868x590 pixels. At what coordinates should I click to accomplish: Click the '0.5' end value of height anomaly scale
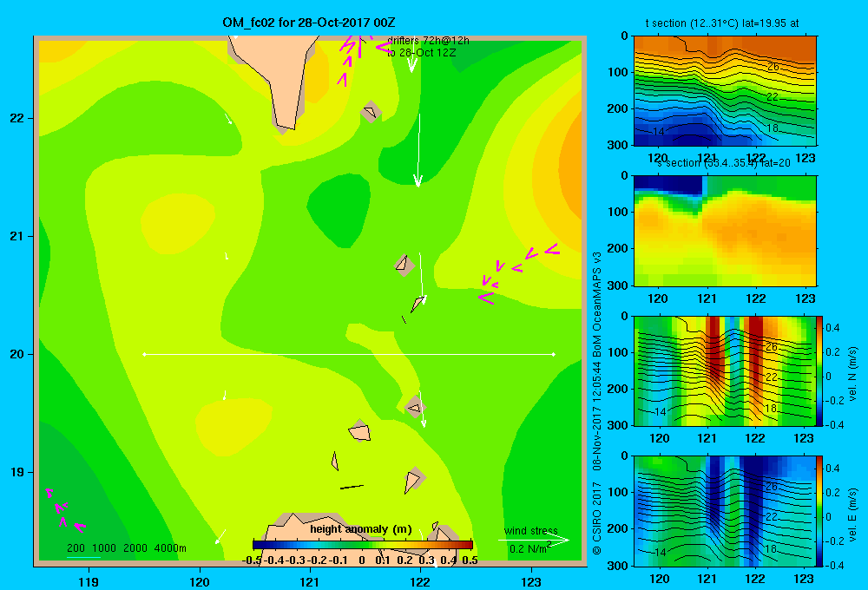coord(470,560)
